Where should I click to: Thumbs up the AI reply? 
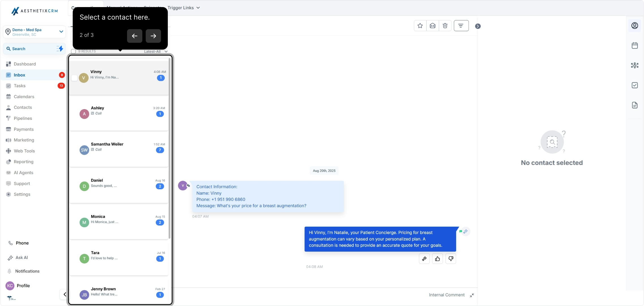click(x=437, y=259)
